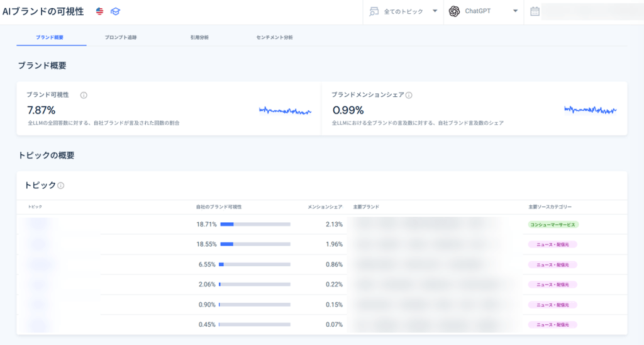Click the 主要ブランド column header
The width and height of the screenshot is (644, 345).
point(366,207)
